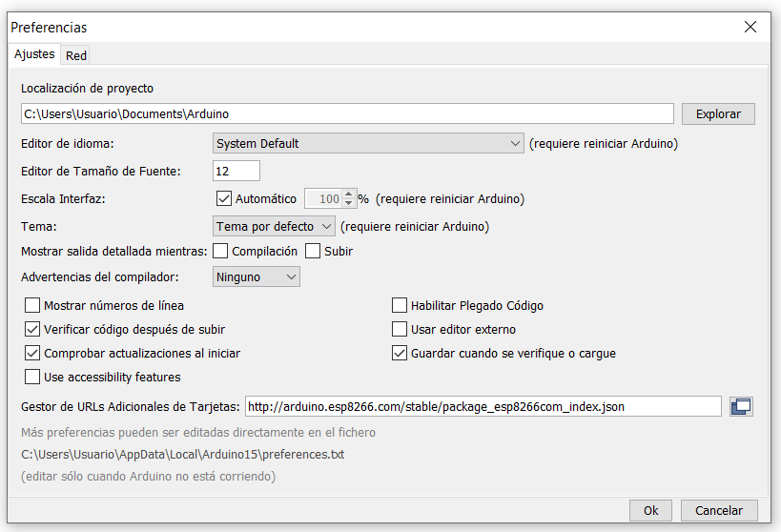Open Advertencias del compilador dropdown

(x=256, y=277)
